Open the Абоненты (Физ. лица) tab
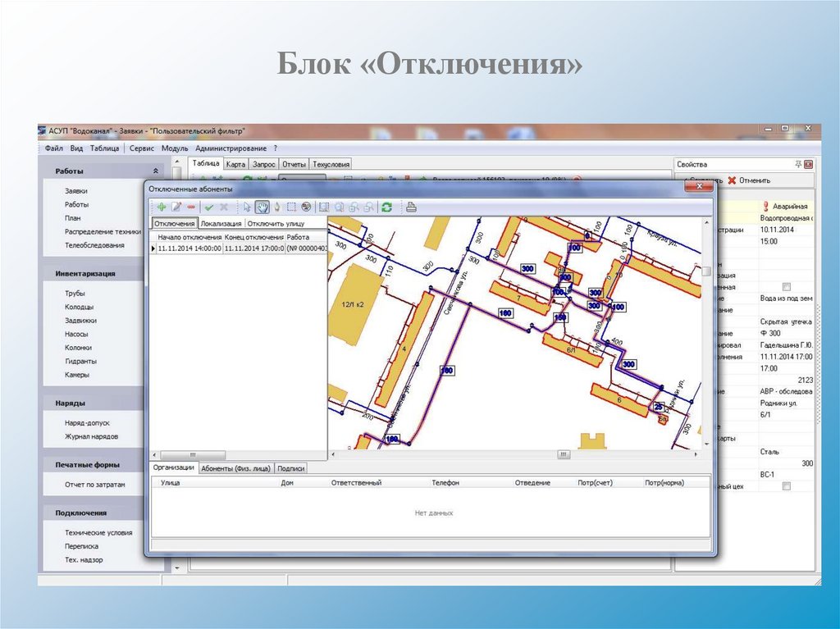The image size is (840, 629). (235, 468)
